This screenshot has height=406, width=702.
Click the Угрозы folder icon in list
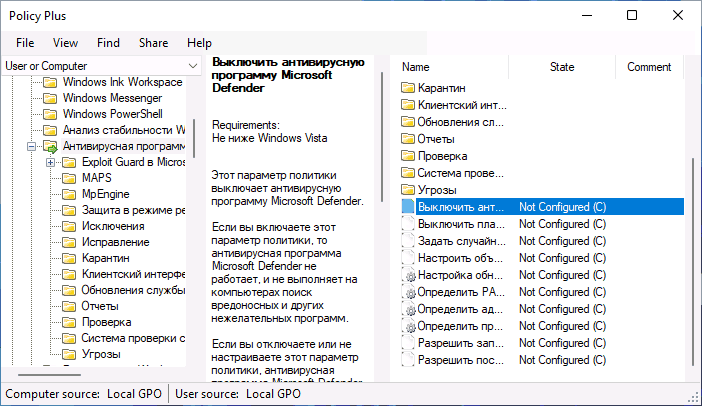(x=408, y=190)
